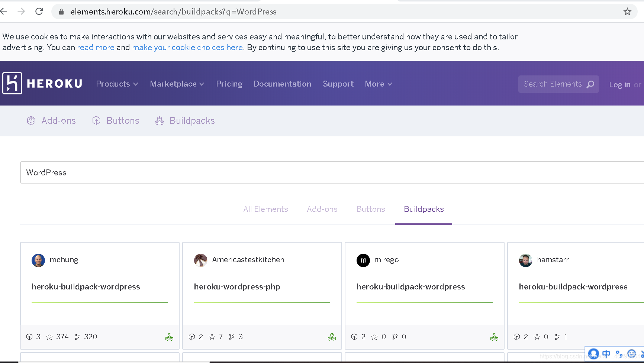Click Americastestkitchen's avatar
Screen dimensions: 644x363
point(201,260)
